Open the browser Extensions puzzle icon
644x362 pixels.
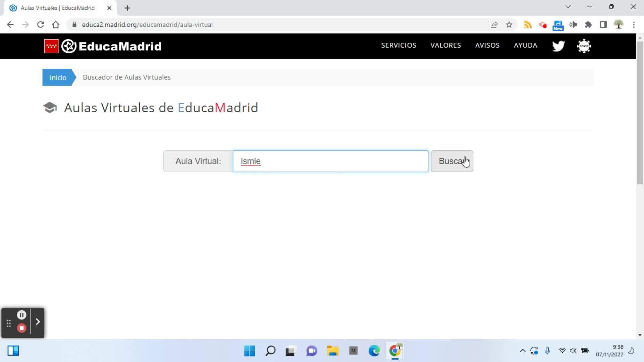tap(588, 25)
